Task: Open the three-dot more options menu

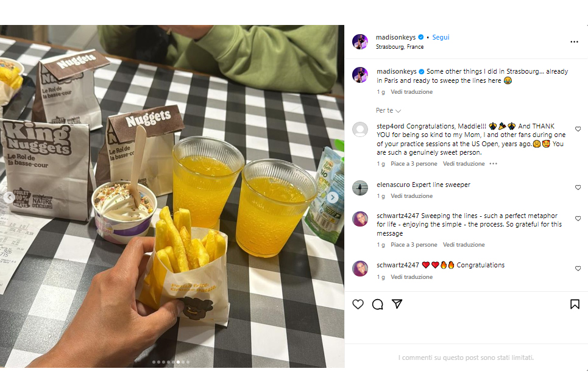Action: click(574, 41)
